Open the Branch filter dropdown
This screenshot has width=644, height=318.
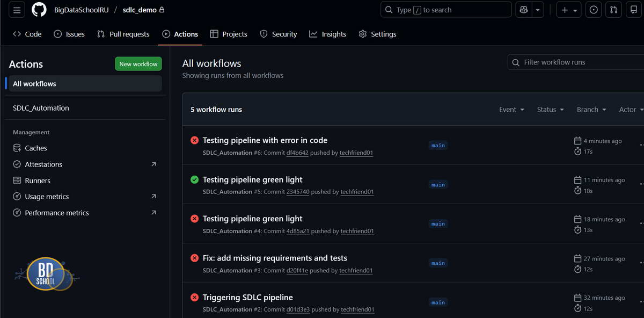(590, 109)
